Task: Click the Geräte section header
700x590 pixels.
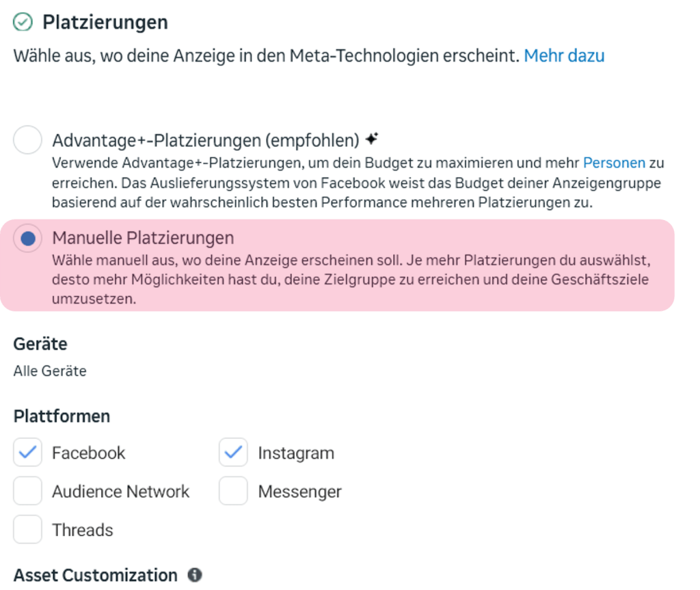Action: click(39, 343)
